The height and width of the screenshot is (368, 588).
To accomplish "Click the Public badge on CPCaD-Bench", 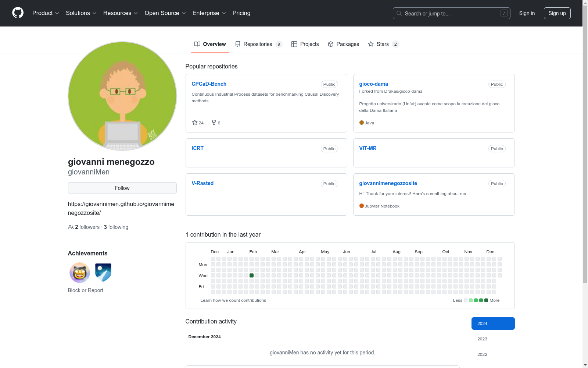I will (x=329, y=84).
